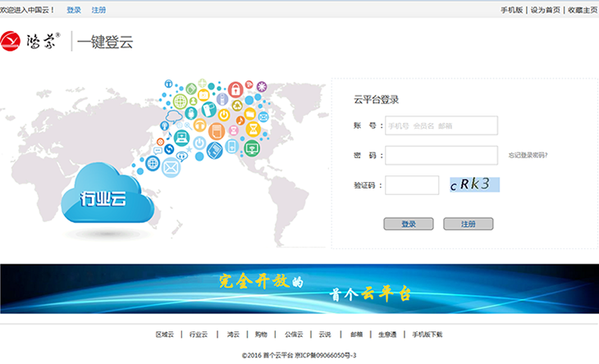Click the purple snowflake bubble icon

(262, 86)
